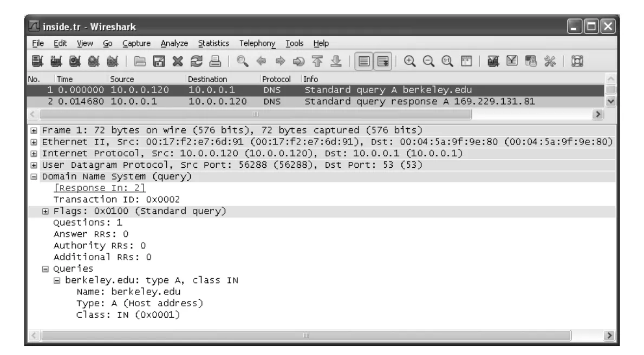
Task: Follow the Response In: 2 link
Action: [100, 188]
